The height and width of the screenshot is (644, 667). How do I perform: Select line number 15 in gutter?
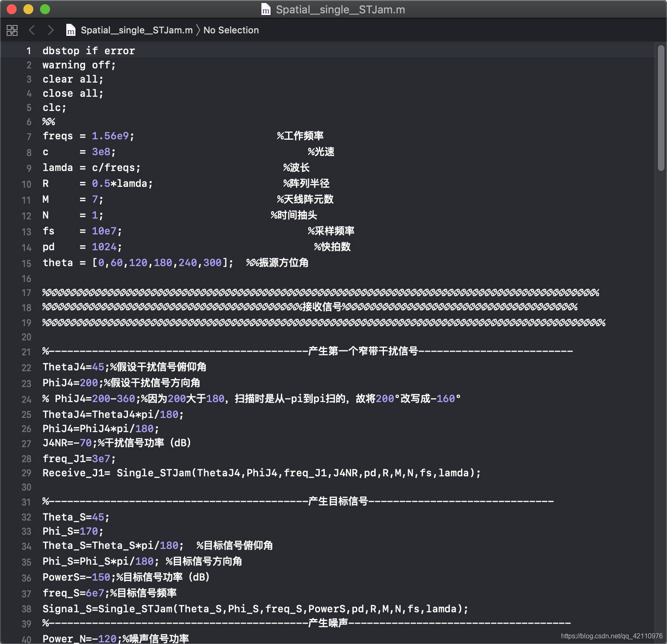(26, 263)
